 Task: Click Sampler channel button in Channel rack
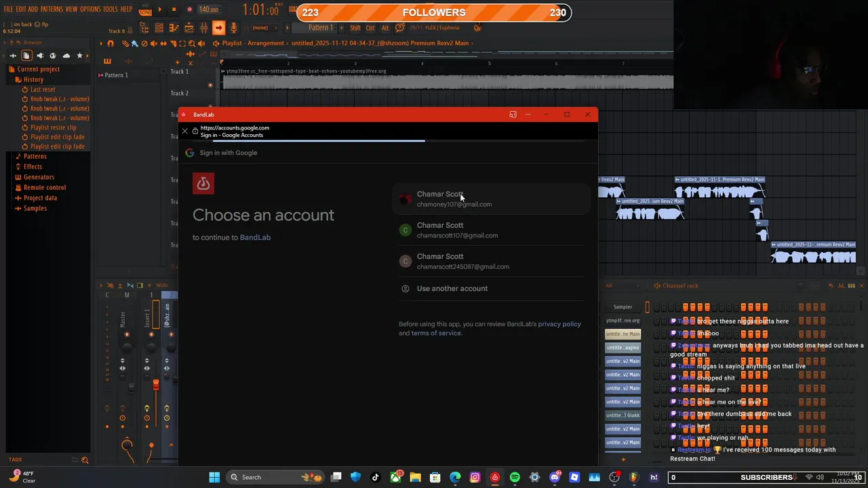tap(623, 307)
